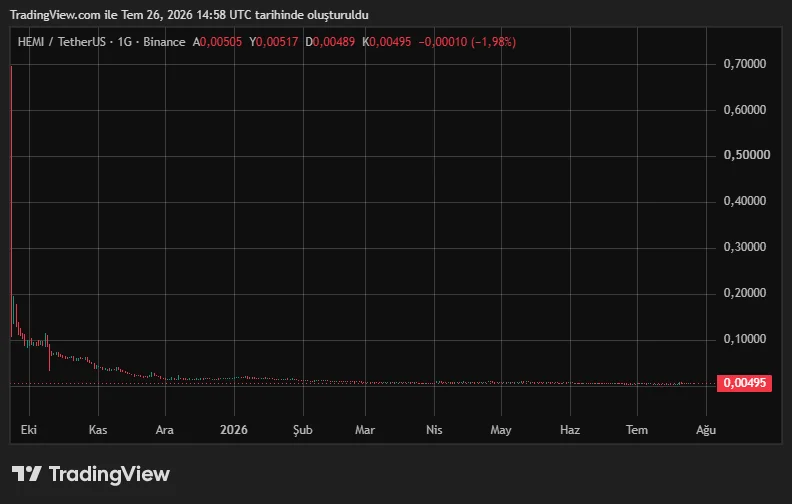Click the Nis month marker on time axis
The width and height of the screenshot is (792, 504).
(x=434, y=430)
